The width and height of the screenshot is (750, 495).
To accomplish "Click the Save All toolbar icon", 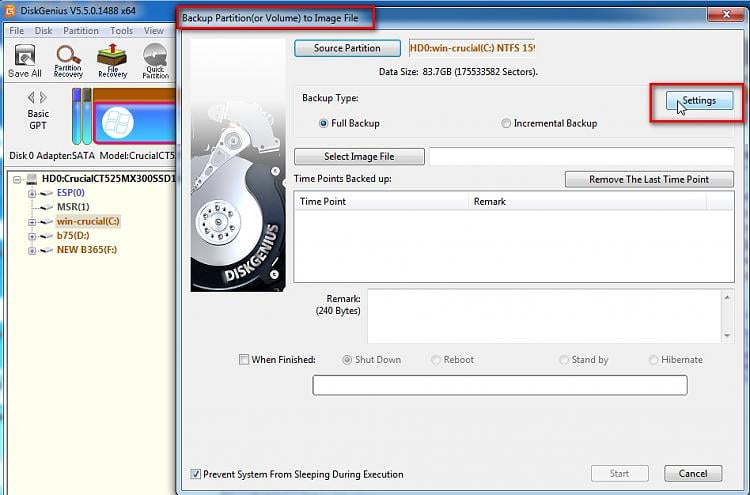I will (24, 61).
